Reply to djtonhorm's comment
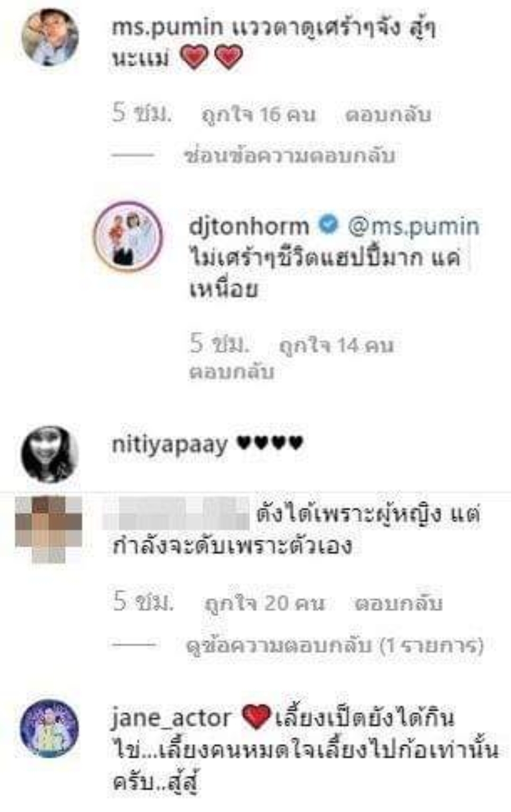Viewport: 511px width, 812px height. coord(232,372)
